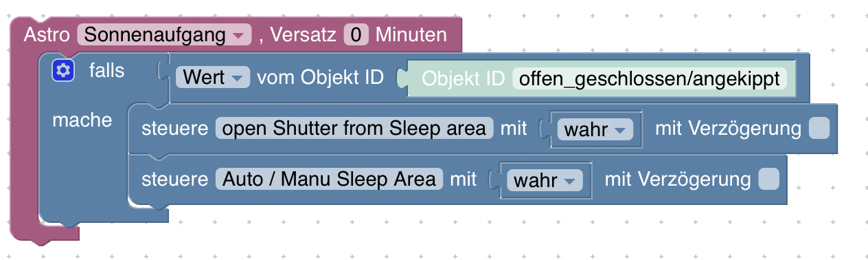Image resolution: width=868 pixels, height=260 pixels.
Task: Expand the Wert attribute dropdown
Action: [212, 78]
